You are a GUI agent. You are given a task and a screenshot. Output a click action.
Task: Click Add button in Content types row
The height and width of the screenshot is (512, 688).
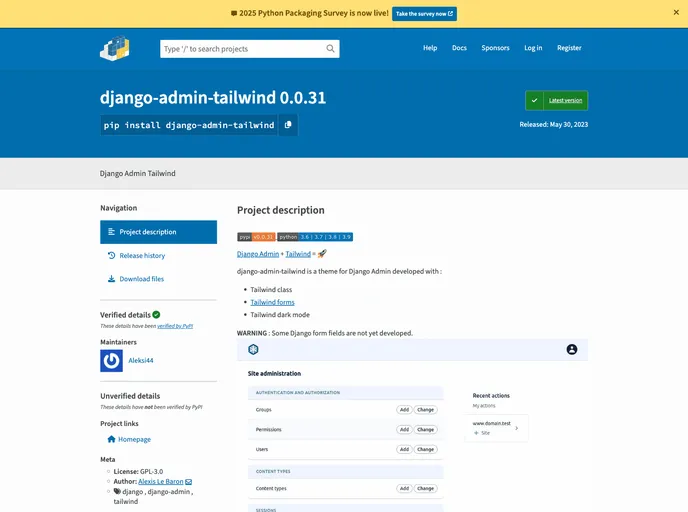coord(404,488)
